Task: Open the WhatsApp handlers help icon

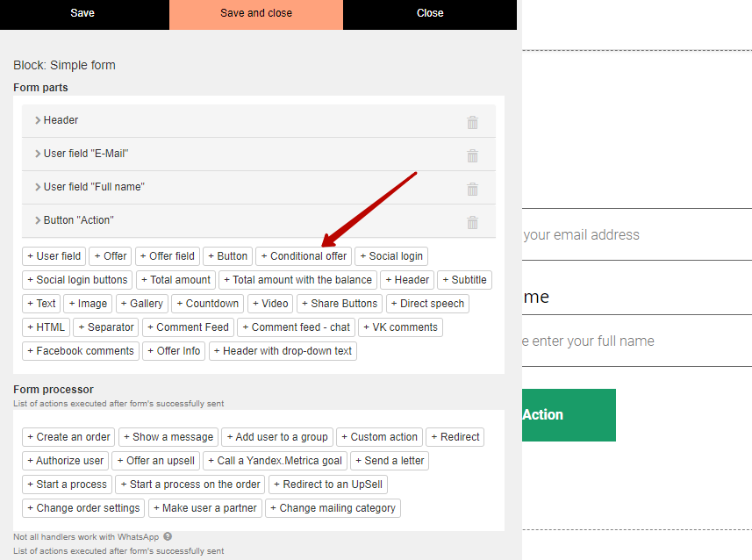Action: click(168, 536)
